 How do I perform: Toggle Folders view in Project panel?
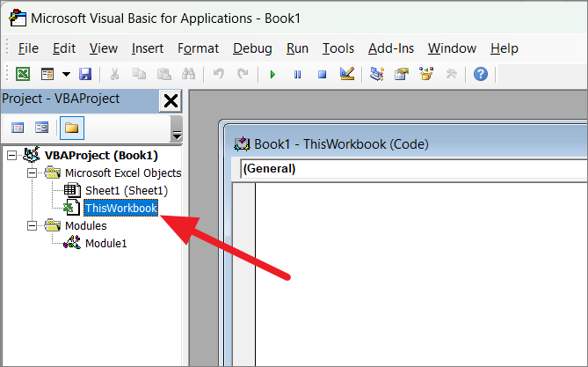click(71, 128)
